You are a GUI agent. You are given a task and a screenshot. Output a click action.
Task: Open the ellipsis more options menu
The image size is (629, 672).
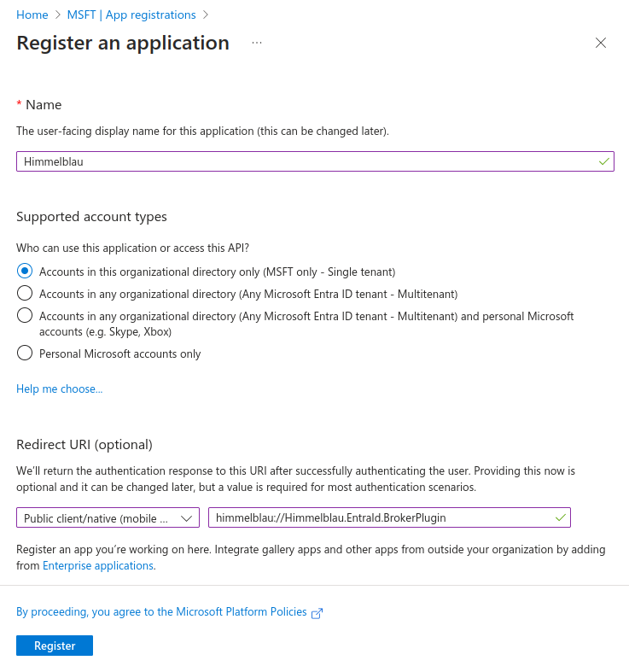257,43
